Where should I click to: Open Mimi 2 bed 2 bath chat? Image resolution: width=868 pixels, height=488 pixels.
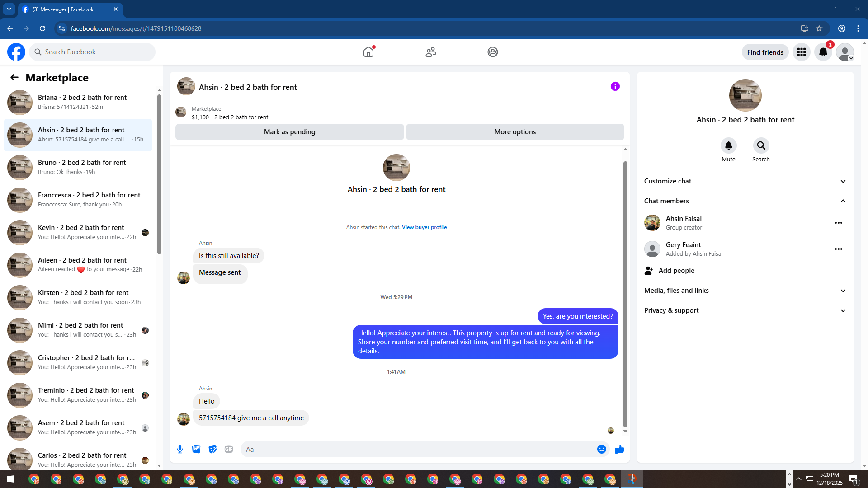[78, 330]
